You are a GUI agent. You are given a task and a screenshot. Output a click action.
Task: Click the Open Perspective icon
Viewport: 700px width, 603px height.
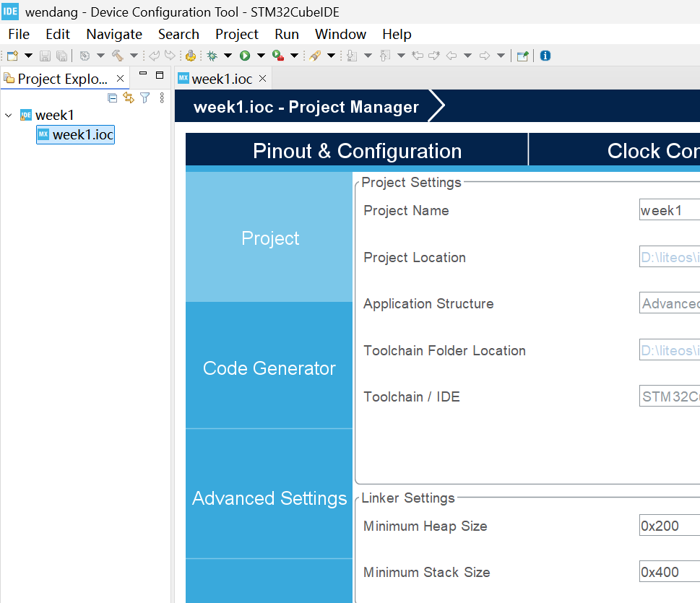pos(523,56)
